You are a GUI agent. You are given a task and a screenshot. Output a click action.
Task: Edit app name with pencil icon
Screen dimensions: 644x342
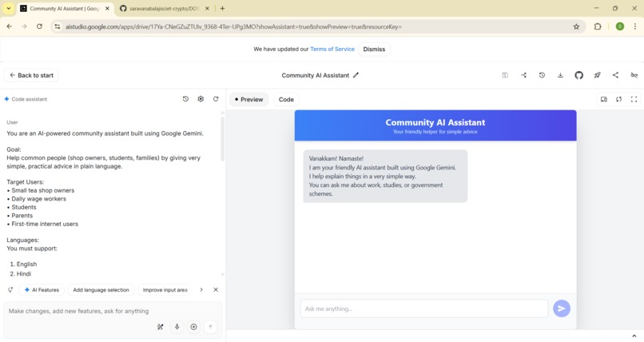[356, 75]
